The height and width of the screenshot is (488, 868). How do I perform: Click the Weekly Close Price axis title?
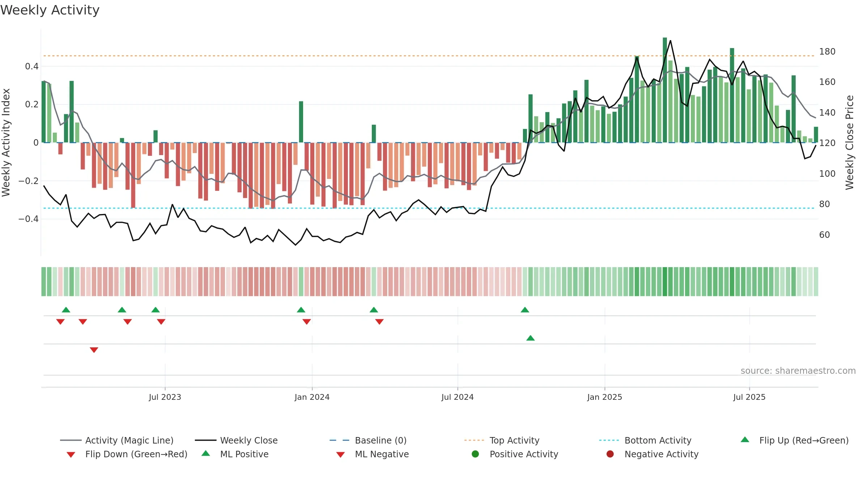[850, 142]
